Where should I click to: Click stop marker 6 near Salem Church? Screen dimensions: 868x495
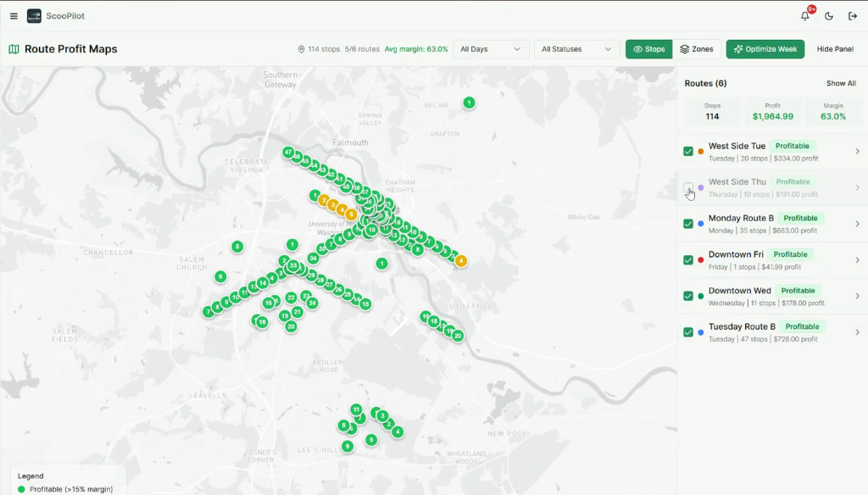pyautogui.click(x=220, y=276)
